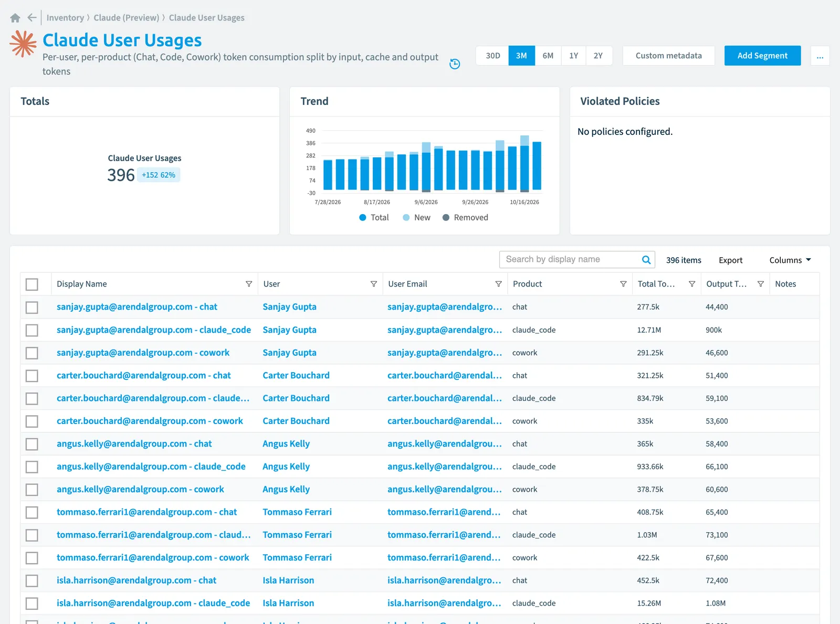Open Claude (Preview) breadcrumb link
This screenshot has height=624, width=840.
click(x=126, y=18)
